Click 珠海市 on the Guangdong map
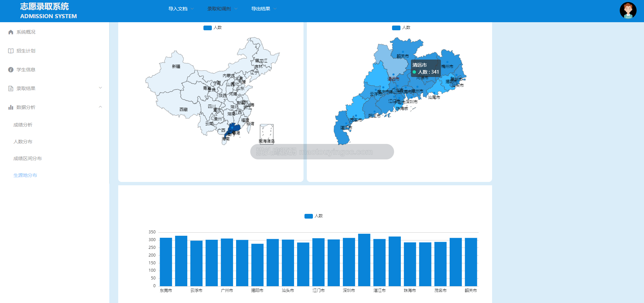The width and height of the screenshot is (644, 303). pos(402,109)
